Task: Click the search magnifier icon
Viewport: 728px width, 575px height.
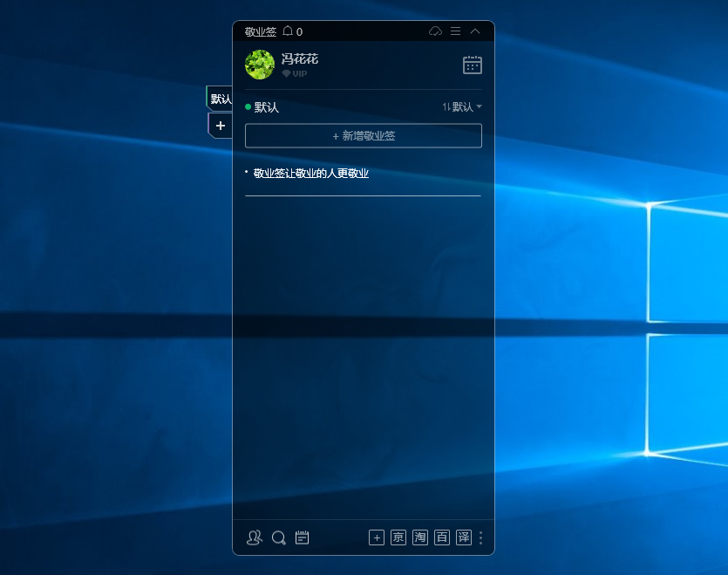Action: tap(278, 537)
